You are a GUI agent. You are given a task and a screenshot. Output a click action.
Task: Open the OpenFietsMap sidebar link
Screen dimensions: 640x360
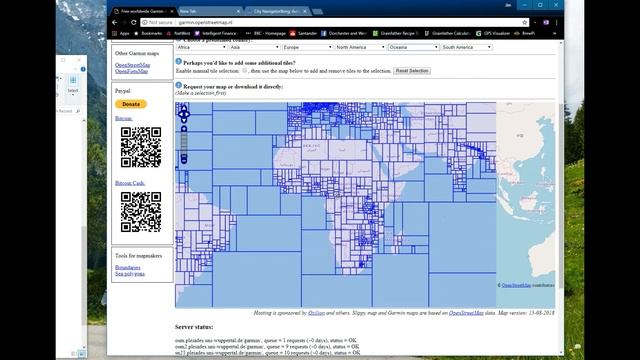131,71
